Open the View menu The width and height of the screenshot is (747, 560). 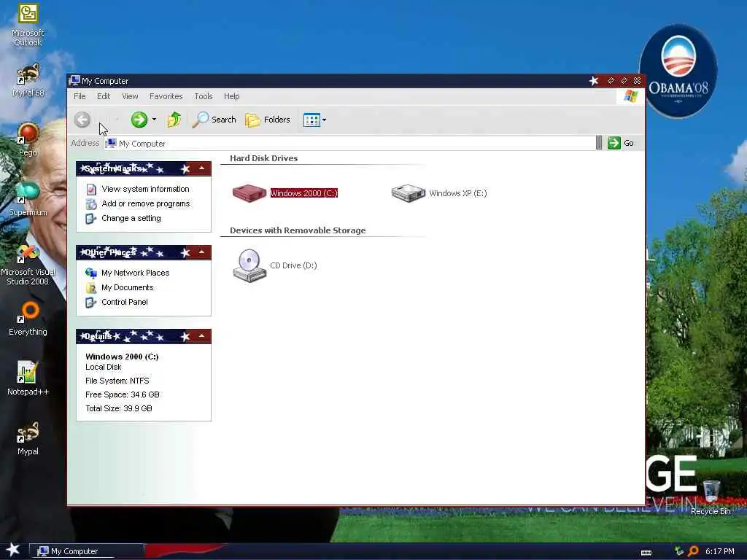(x=130, y=96)
